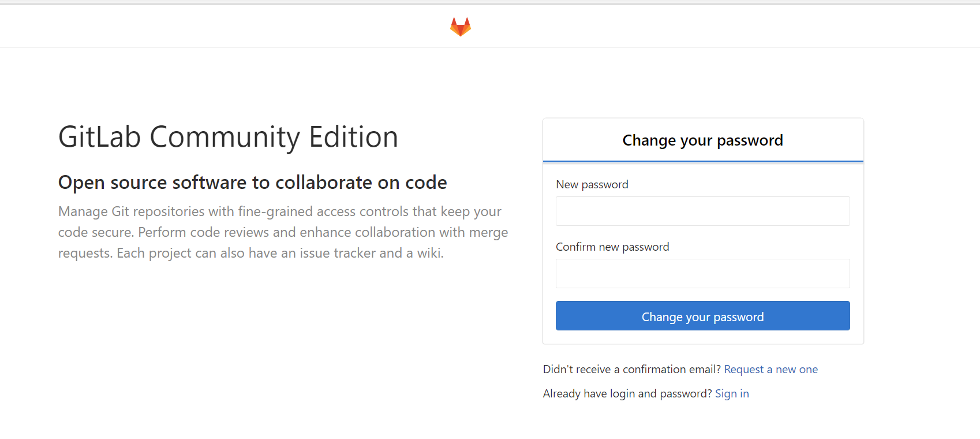Open the Request a new one link
Viewport: 980px width, 439px height.
tap(770, 369)
